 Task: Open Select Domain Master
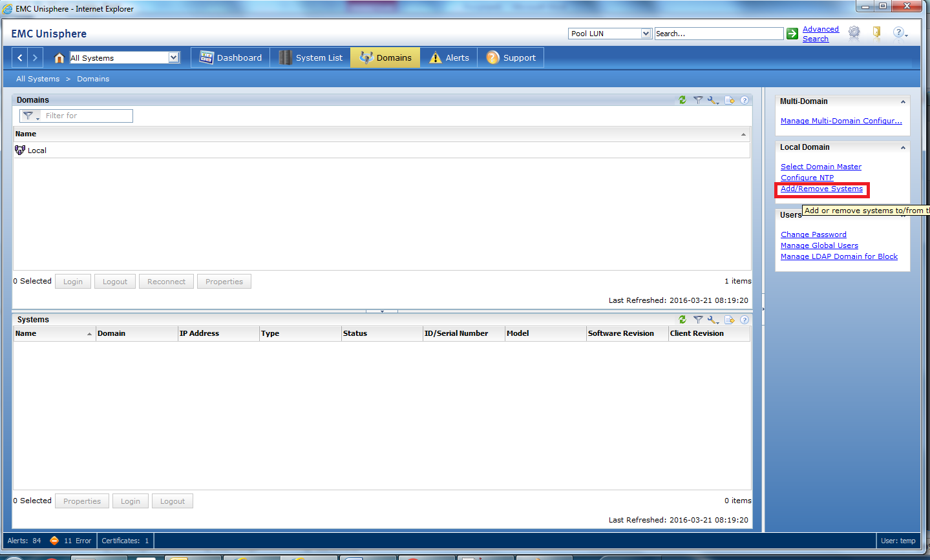pyautogui.click(x=821, y=167)
